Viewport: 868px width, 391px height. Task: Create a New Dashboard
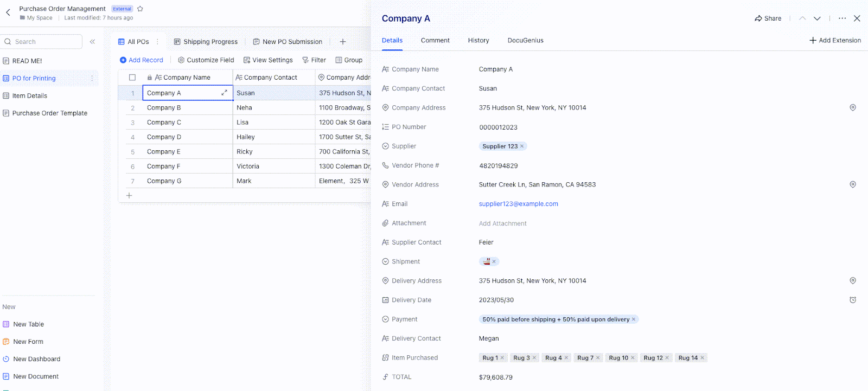coord(31,359)
